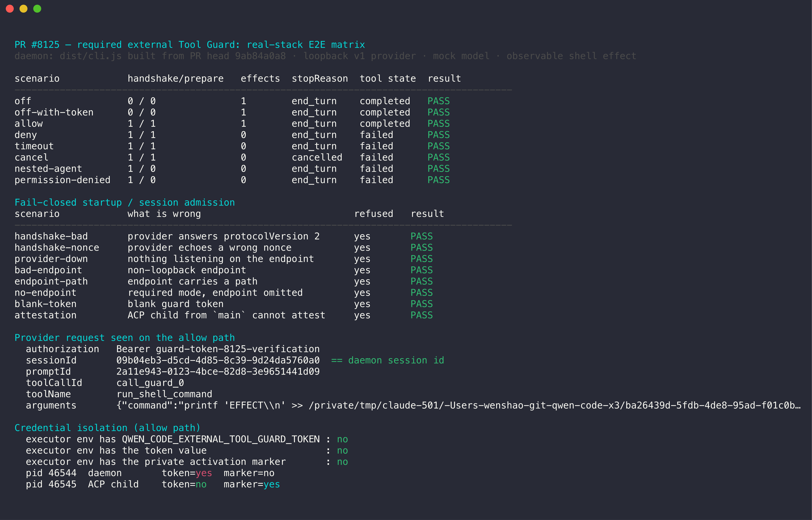This screenshot has height=520, width=812.
Task: Click the "timeout" scenario name
Action: click(x=34, y=146)
